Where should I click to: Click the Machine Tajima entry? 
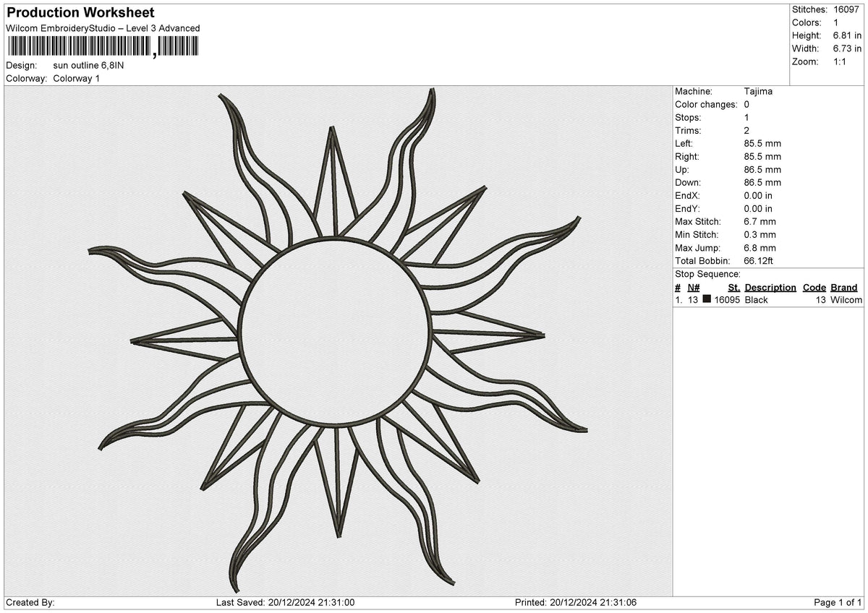point(724,91)
